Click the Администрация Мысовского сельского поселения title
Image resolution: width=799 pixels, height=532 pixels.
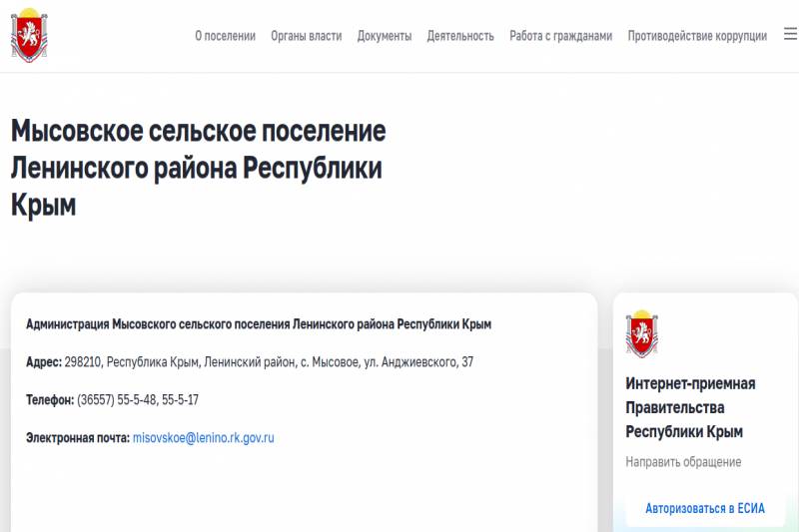(x=259, y=324)
